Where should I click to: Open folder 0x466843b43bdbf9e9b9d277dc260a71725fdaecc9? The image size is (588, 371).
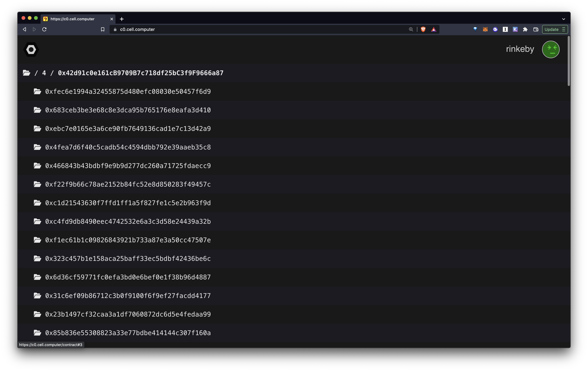[128, 166]
